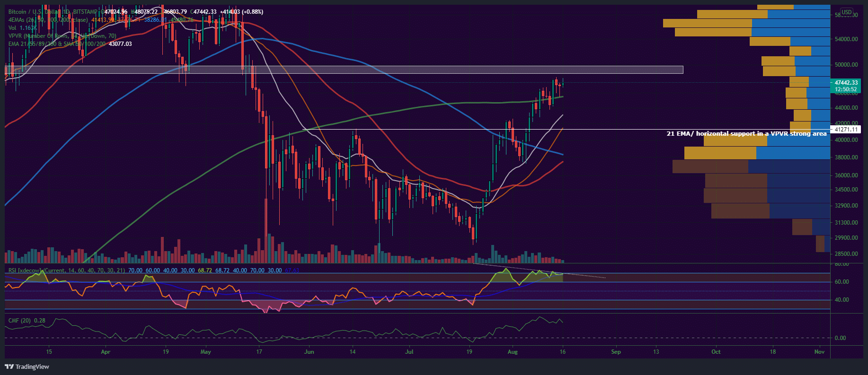Click the RSI 40.00 axis label
The image size is (868, 375).
coord(842,300)
